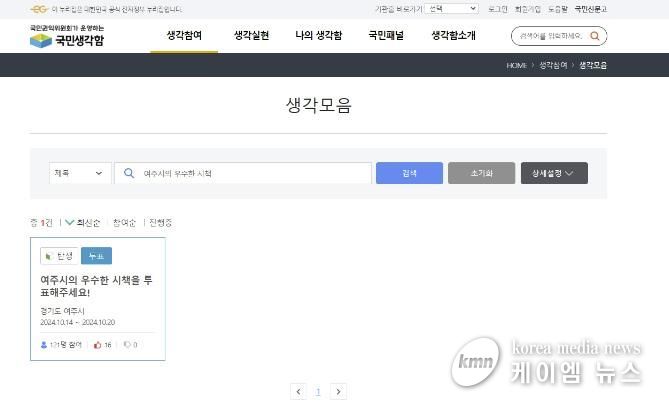Open the 제목 search type dropdown
669x407 pixels.
coord(80,173)
